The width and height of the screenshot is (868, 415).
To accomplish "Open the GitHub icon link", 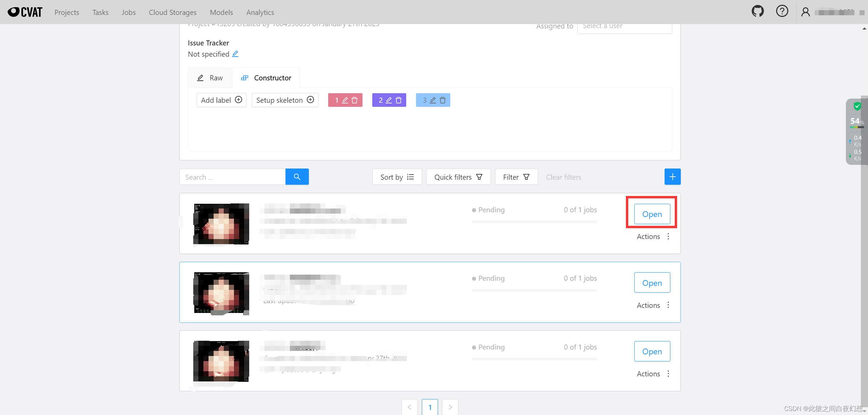I will click(757, 12).
